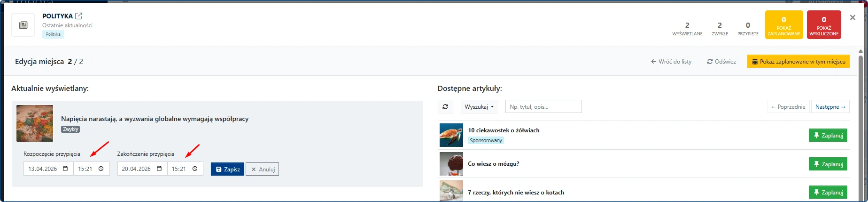The image size is (868, 202).
Task: Focus the article search input field
Action: [543, 107]
